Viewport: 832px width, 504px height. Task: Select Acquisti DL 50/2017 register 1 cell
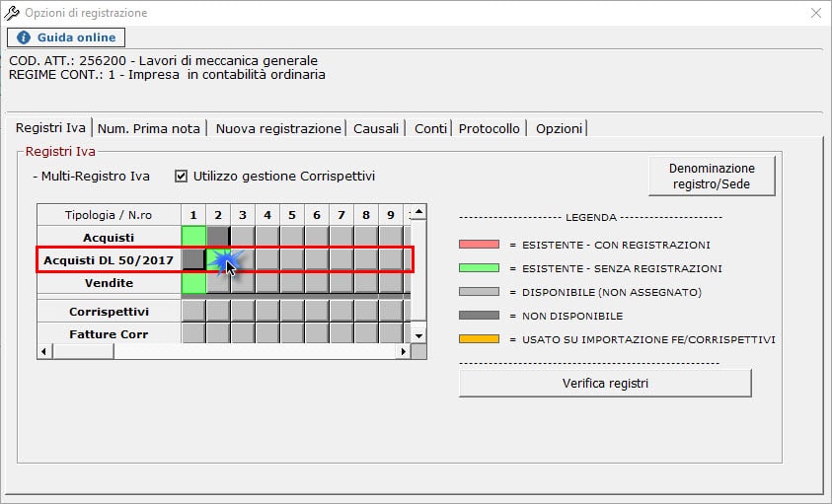tap(193, 259)
